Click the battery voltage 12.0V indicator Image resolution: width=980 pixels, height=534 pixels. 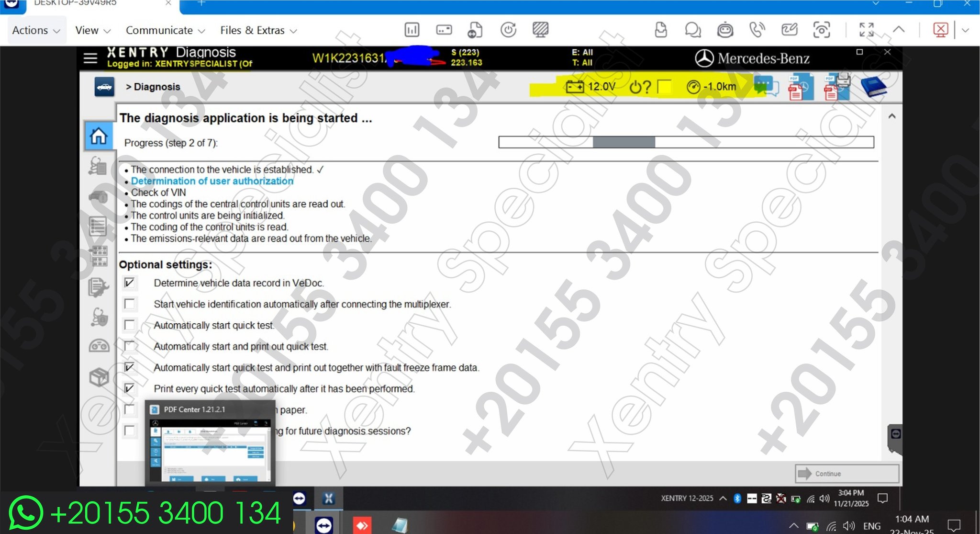(x=590, y=87)
